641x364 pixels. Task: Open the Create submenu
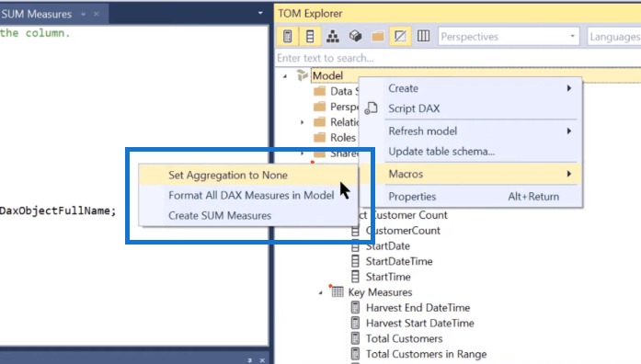tap(471, 88)
